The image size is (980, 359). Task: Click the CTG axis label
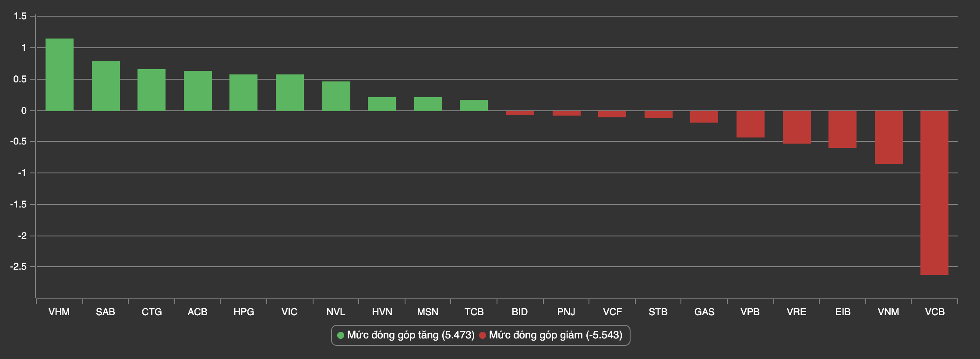[x=152, y=312]
